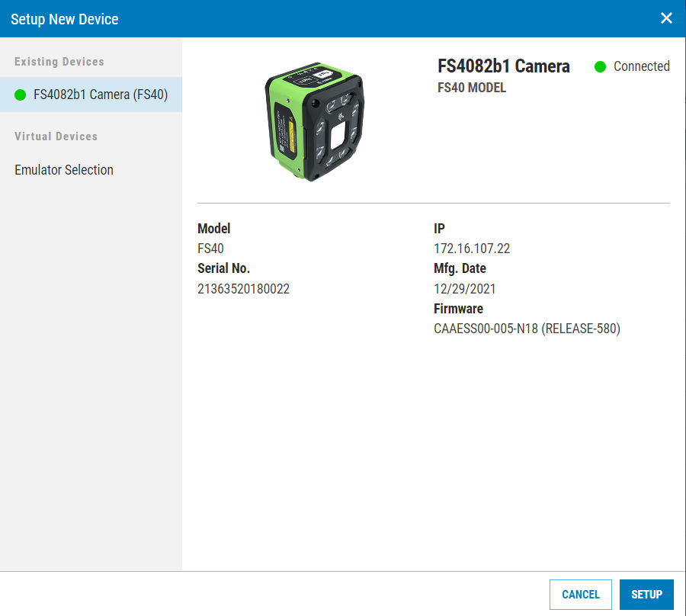
Task: Click the Model label
Action: pos(213,229)
